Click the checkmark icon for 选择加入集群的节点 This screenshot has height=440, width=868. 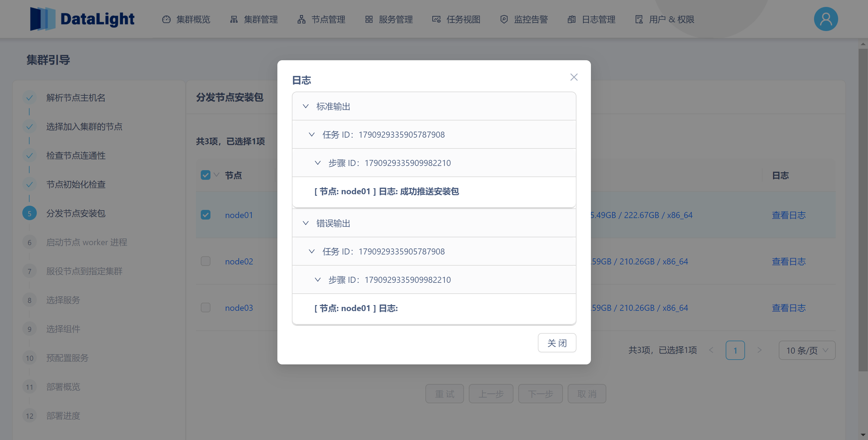coord(29,126)
